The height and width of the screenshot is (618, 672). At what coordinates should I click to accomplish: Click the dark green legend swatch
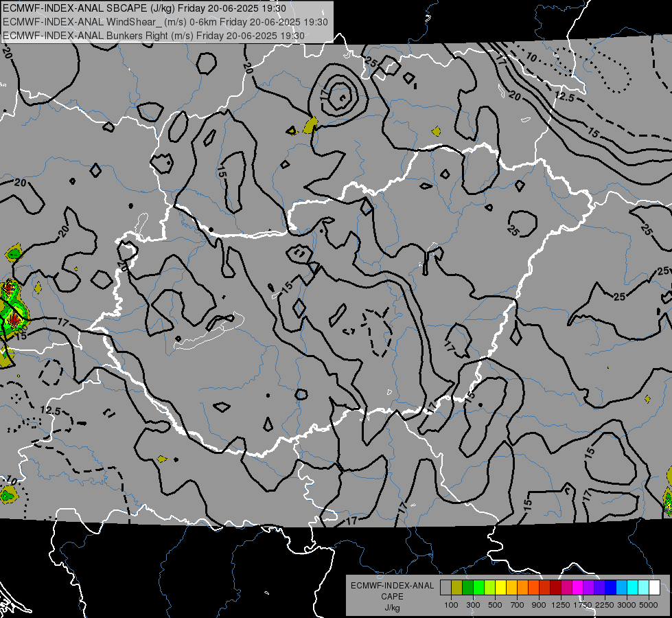(467, 588)
